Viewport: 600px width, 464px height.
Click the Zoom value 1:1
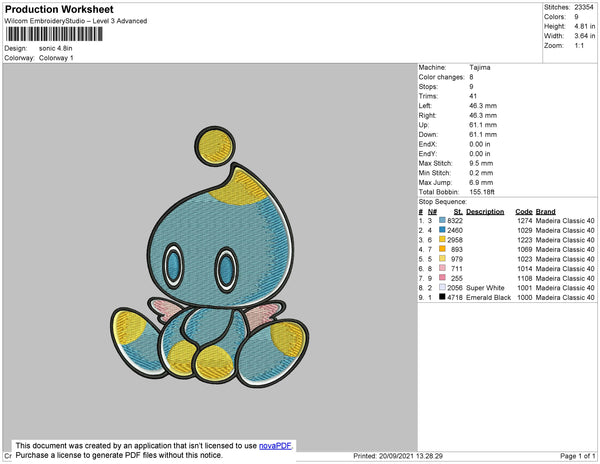[x=579, y=46]
